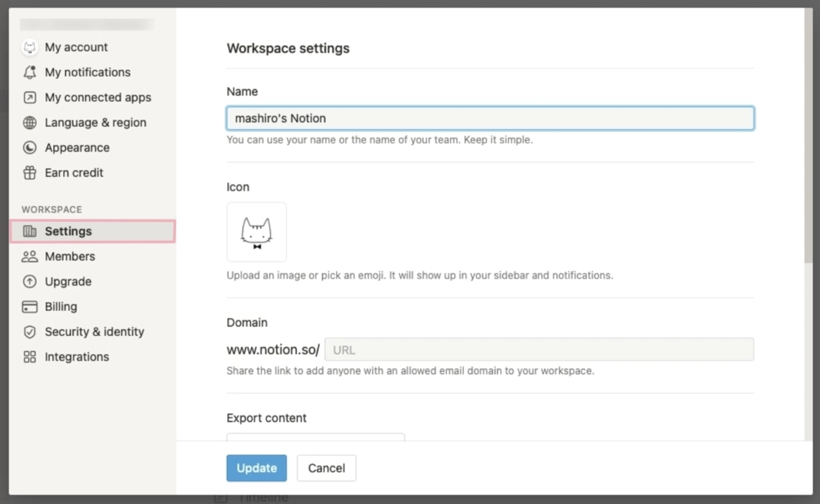Image resolution: width=820 pixels, height=504 pixels.
Task: Click the Language & region globe icon
Action: tap(30, 123)
